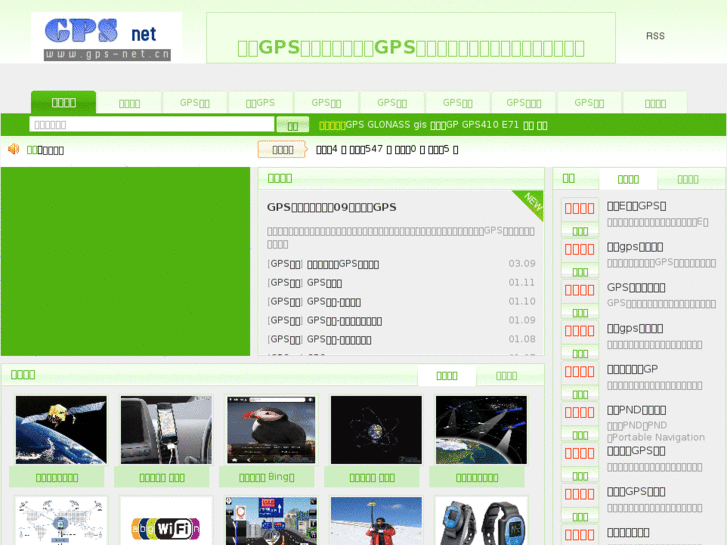The width and height of the screenshot is (727, 545).
Task: Open the WiFi logo thumbnail
Action: pyautogui.click(x=166, y=520)
